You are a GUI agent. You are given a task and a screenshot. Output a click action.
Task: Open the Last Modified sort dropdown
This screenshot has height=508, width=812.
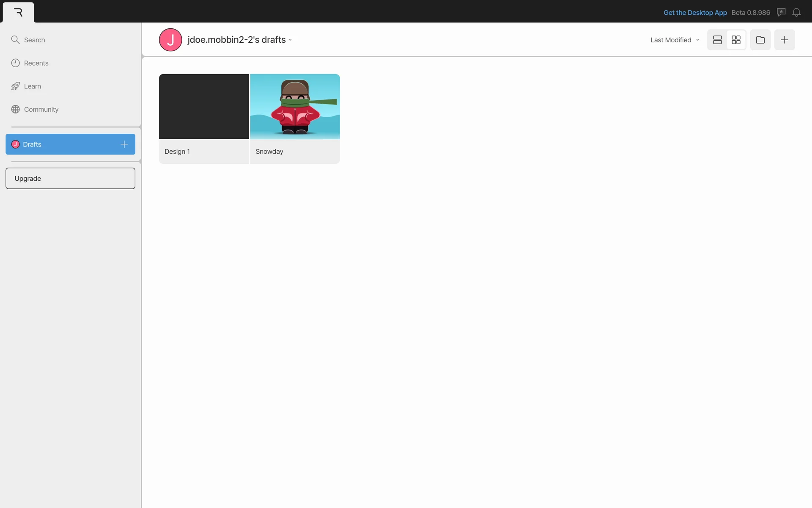[x=675, y=40]
